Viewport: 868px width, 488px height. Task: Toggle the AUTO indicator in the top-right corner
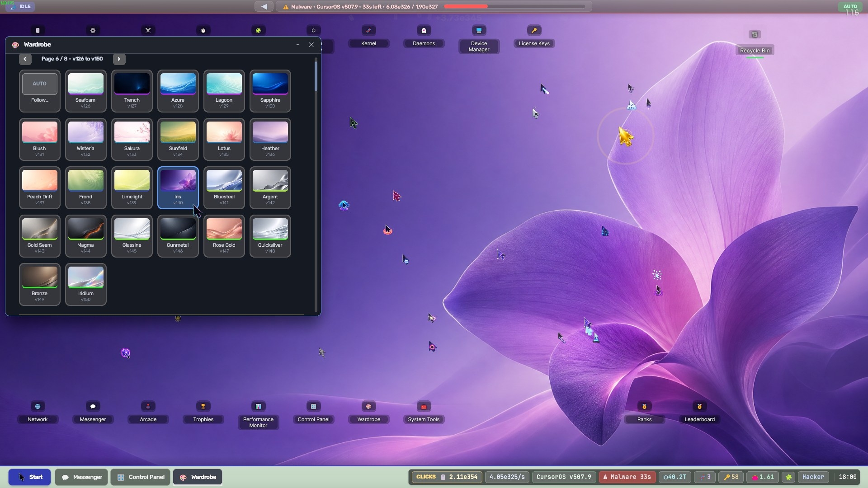pos(850,7)
